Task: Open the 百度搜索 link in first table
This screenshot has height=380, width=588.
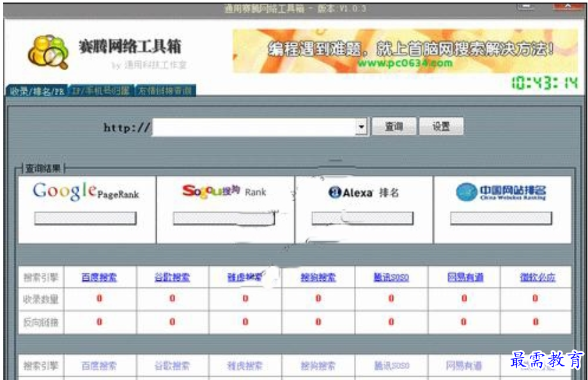Action: click(99, 277)
